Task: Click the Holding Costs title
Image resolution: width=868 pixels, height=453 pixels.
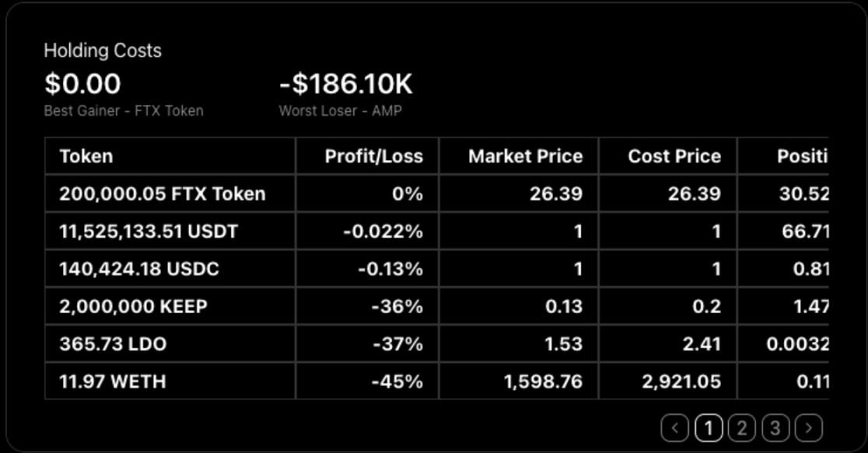Action: [103, 51]
